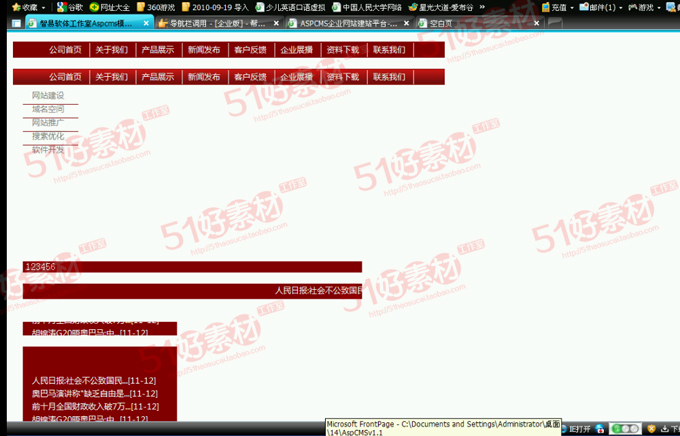This screenshot has width=680, height=436.
Task: Click the orange shield icon in the status bar
Action: [x=651, y=429]
